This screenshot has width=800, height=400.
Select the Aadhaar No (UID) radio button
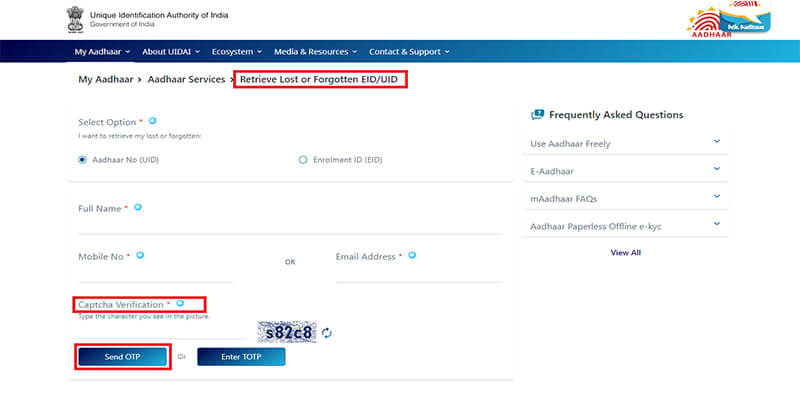coord(82,160)
